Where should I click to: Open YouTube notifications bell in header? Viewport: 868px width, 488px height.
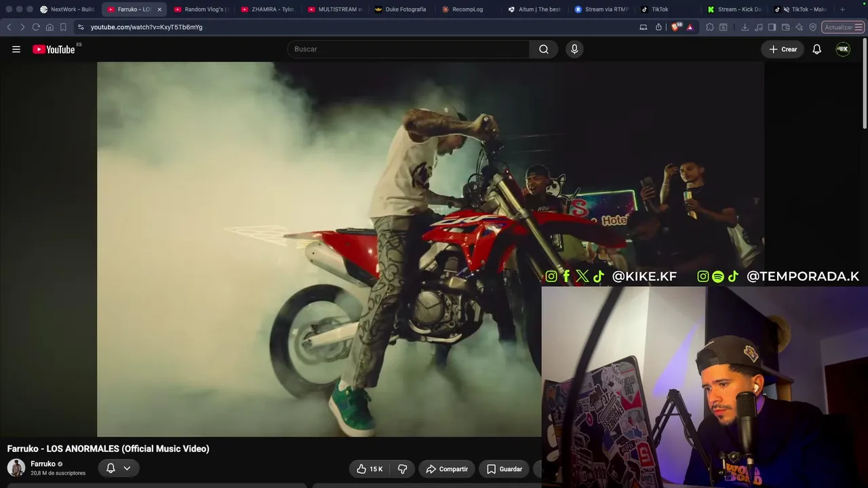coord(817,49)
